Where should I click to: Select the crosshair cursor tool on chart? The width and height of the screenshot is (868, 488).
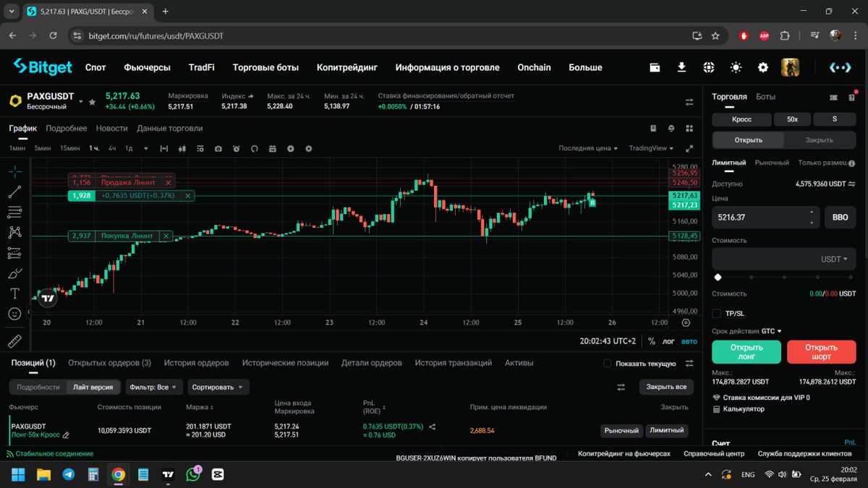click(15, 171)
